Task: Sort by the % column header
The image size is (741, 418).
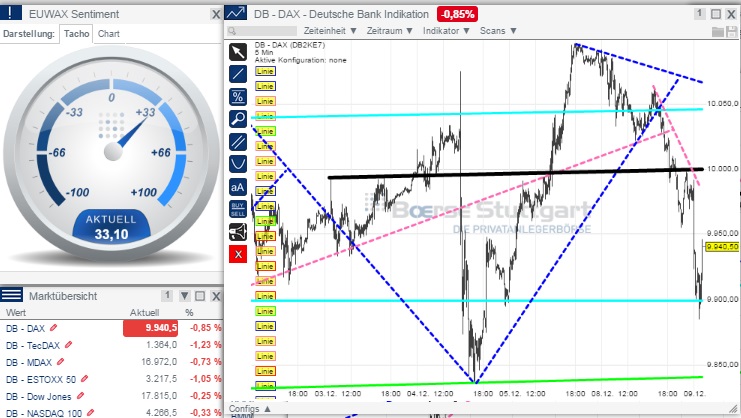Action: [x=189, y=313]
